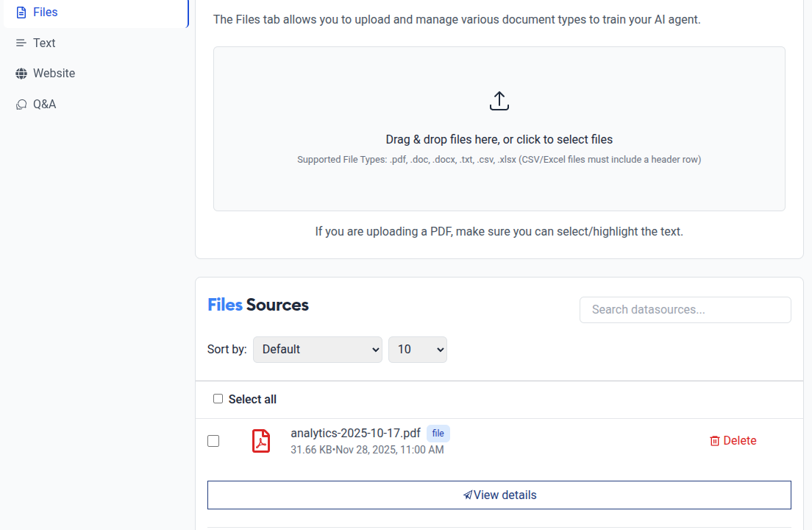This screenshot has height=530, width=812.
Task: Click the upload arrow icon in drop zone
Action: [499, 101]
